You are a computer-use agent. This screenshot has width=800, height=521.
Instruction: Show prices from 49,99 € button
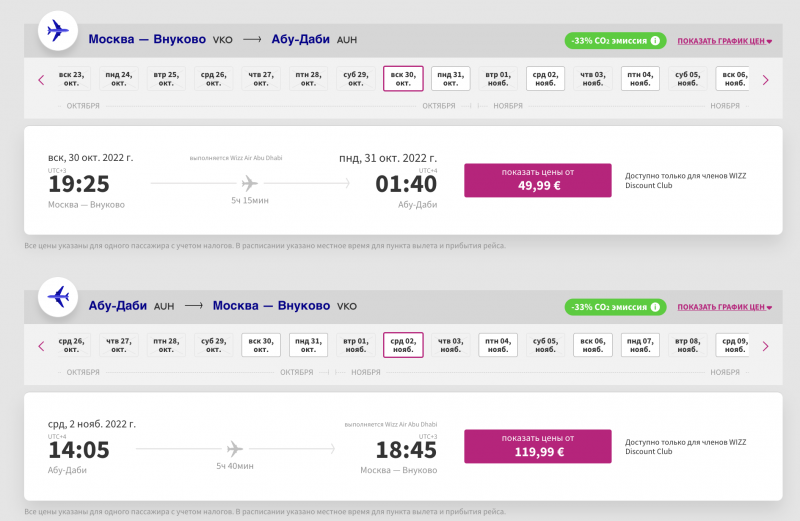[x=538, y=180]
